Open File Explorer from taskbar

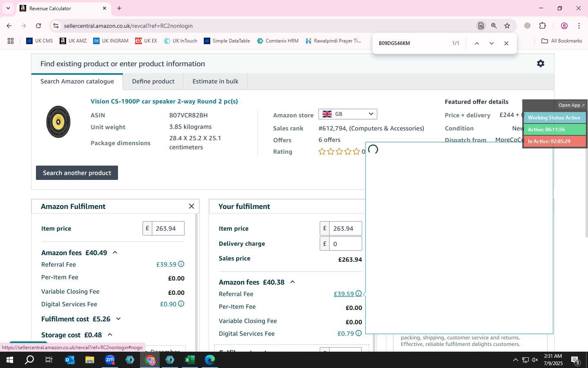click(x=89, y=360)
